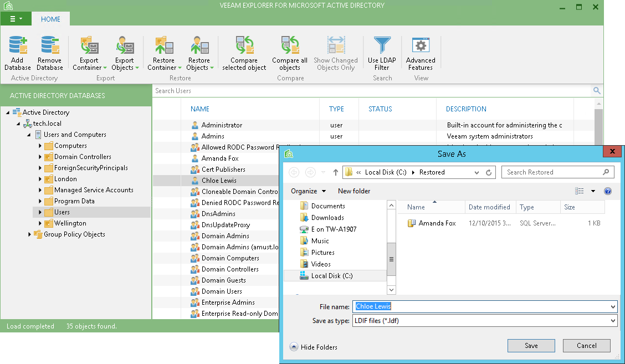Sort by the TYPE column header

[336, 109]
